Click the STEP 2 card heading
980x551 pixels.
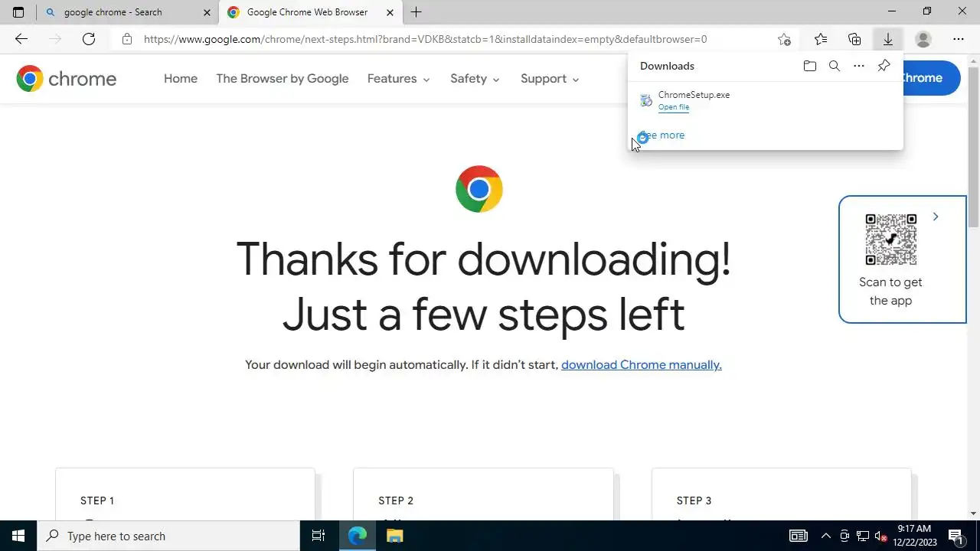tap(396, 500)
